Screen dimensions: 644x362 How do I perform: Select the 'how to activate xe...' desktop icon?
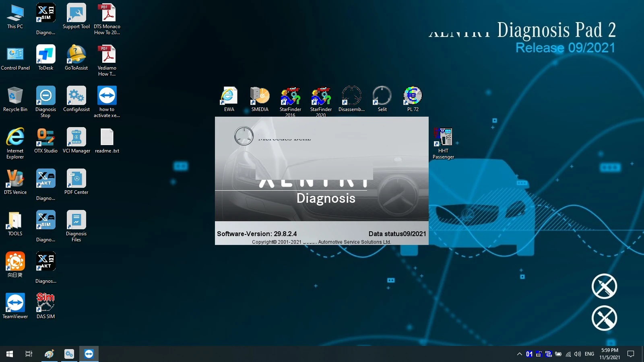(x=107, y=102)
